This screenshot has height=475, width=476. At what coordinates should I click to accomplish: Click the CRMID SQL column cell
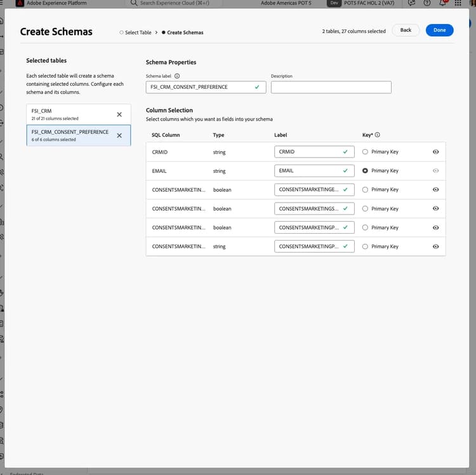160,152
